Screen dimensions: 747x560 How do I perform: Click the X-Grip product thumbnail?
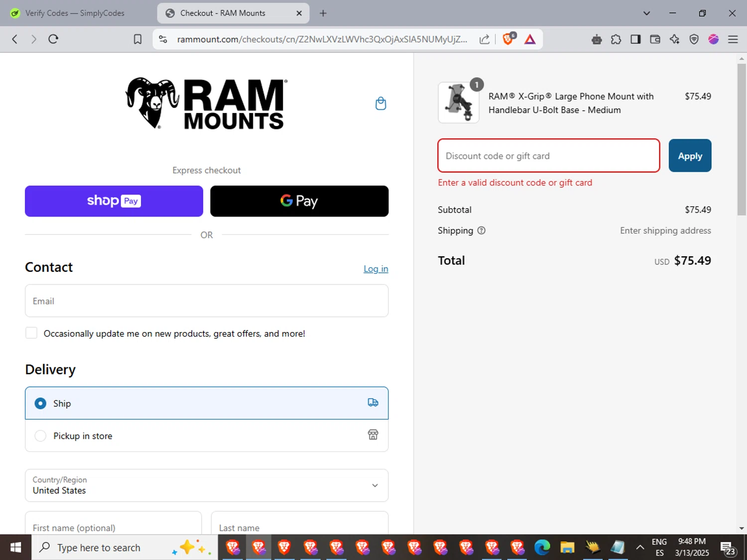pyautogui.click(x=458, y=103)
